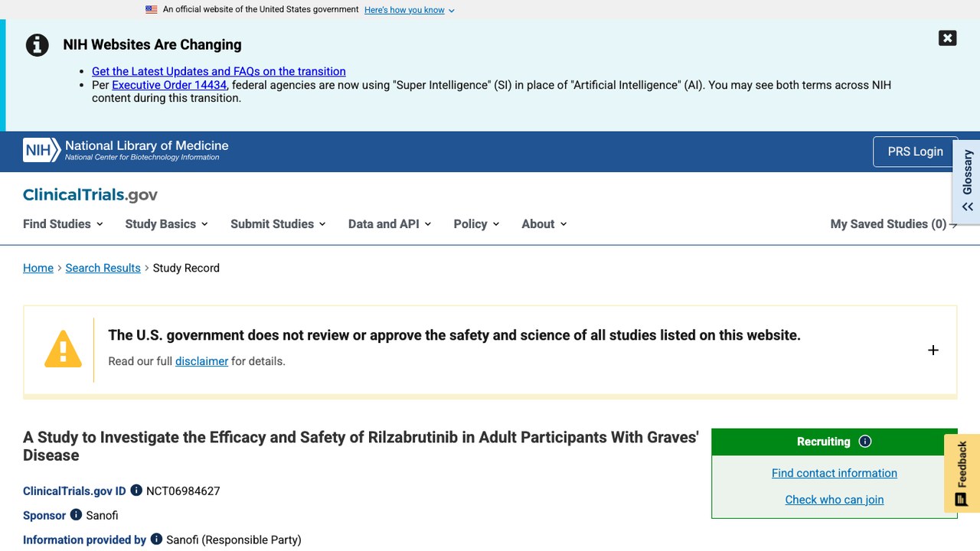Go to Search Results breadcrumb
Screen dimensions: 980x551
pos(103,268)
